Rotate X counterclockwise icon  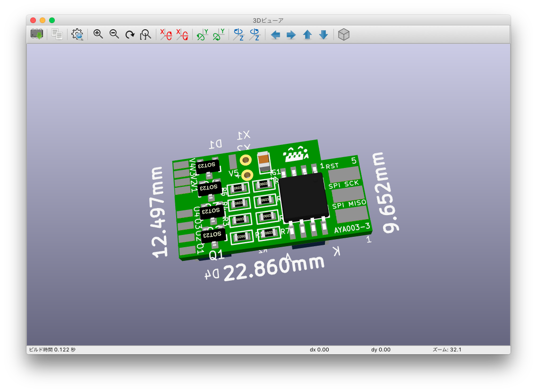tap(182, 34)
